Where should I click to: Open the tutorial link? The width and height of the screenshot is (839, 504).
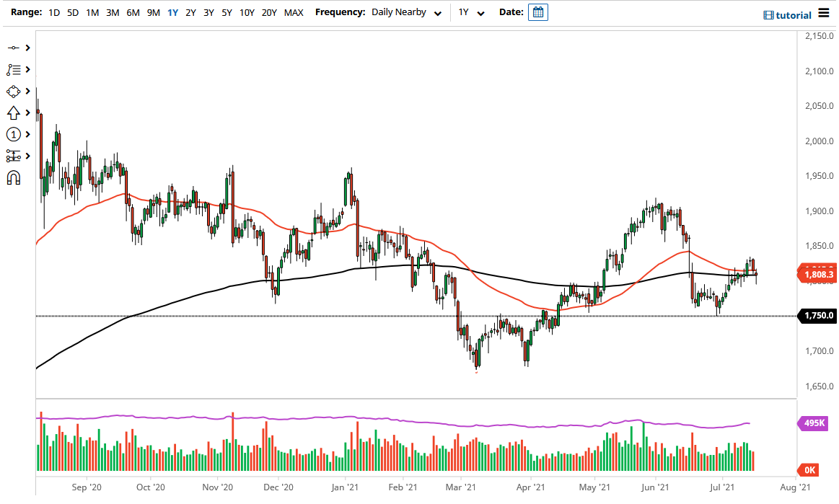[787, 15]
